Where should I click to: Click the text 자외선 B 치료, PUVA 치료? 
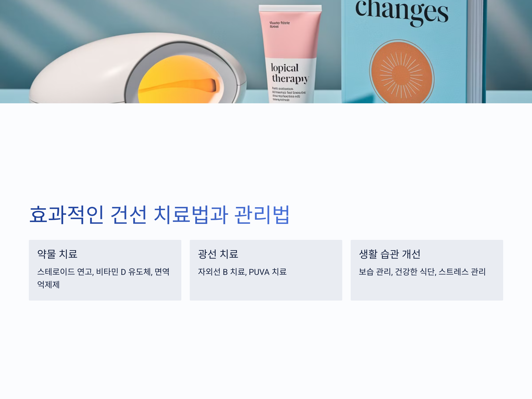tap(242, 272)
